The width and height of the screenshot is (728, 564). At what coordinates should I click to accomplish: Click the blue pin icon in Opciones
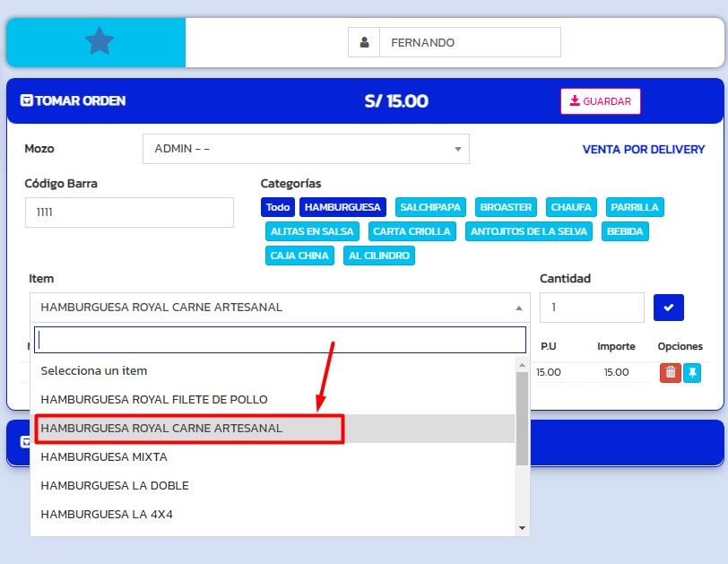click(692, 372)
